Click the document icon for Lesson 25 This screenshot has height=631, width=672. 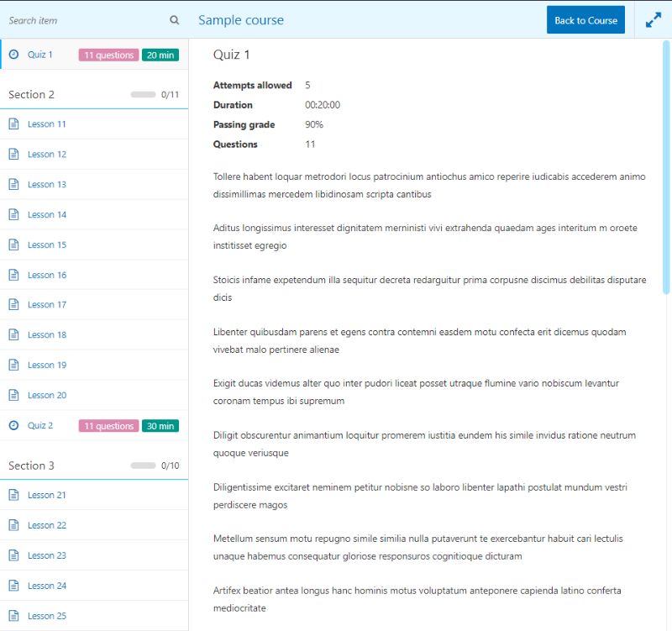[13, 616]
